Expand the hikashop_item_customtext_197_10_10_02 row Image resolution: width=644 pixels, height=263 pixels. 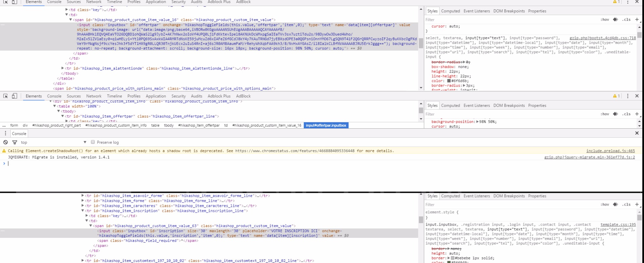pos(83,260)
